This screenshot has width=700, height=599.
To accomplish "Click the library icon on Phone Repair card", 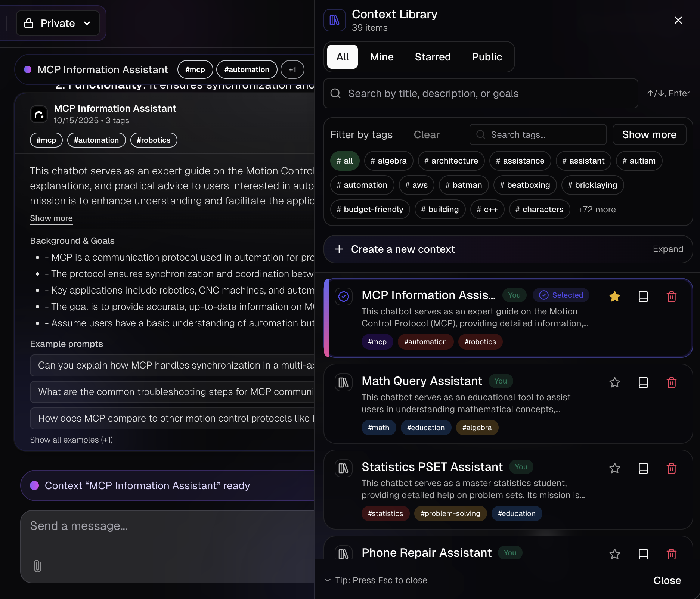I will coord(344,553).
